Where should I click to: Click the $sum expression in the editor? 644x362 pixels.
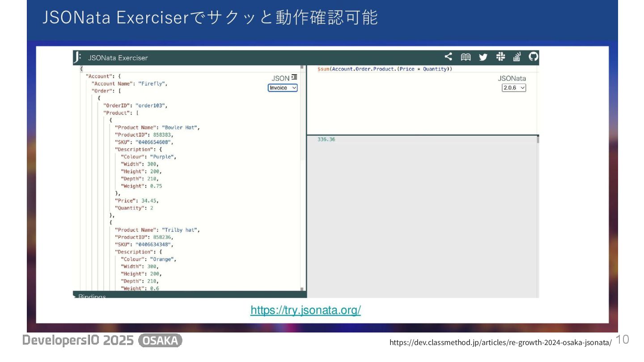click(385, 69)
